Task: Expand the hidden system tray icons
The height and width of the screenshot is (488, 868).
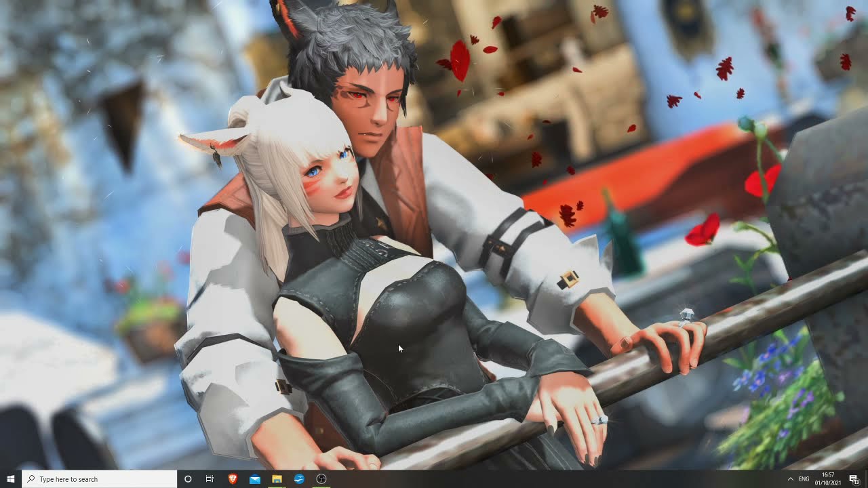Action: (x=791, y=479)
